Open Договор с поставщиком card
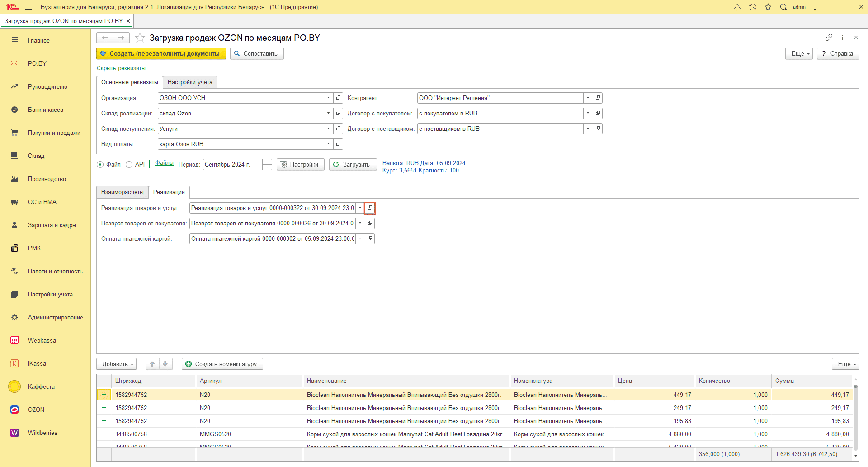This screenshot has height=467, width=868. (598, 129)
